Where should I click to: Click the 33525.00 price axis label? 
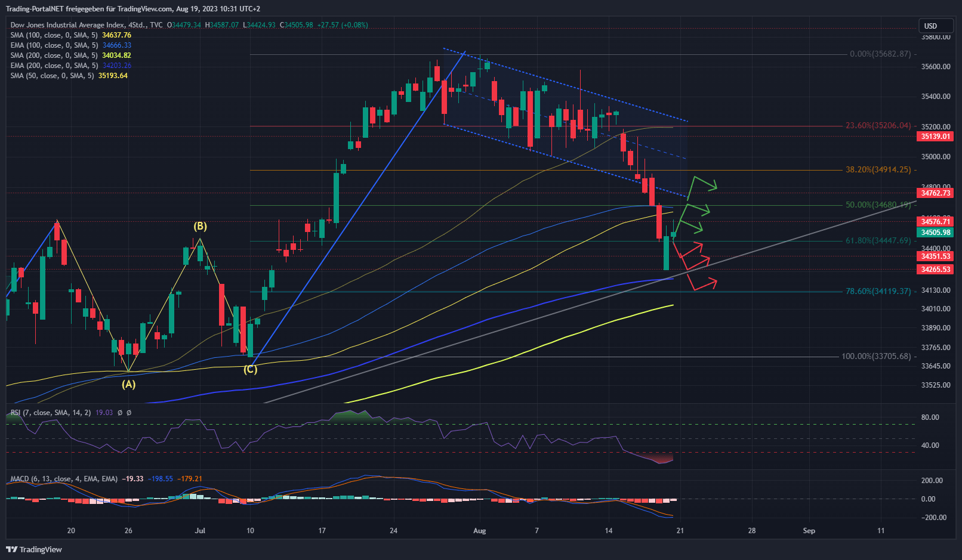[x=936, y=385]
